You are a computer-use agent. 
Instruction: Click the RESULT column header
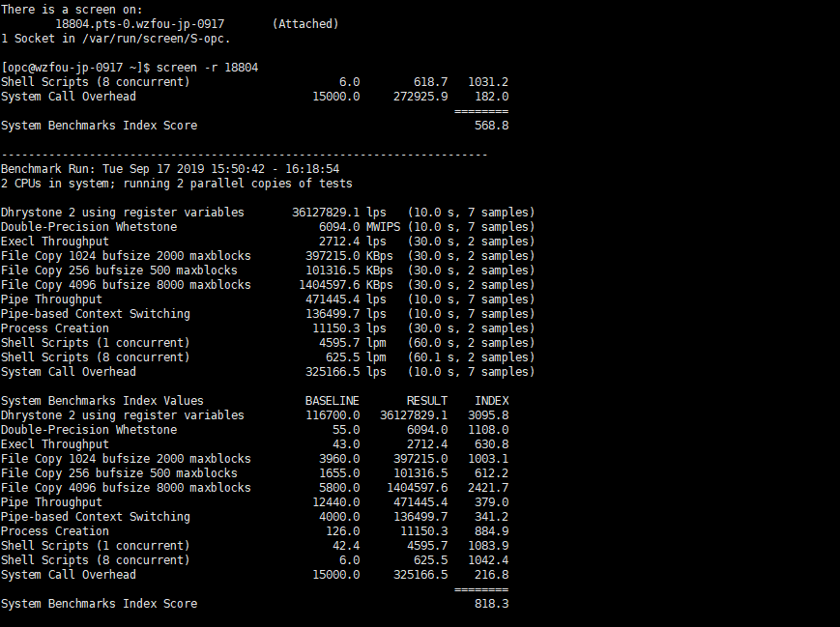[427, 401]
